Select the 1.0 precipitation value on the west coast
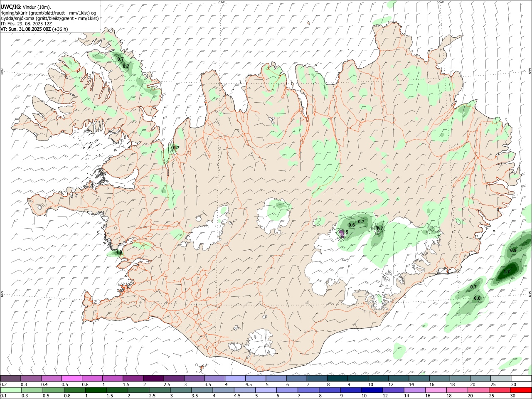Image resolution: width=532 pixels, height=399 pixels. [x=119, y=252]
